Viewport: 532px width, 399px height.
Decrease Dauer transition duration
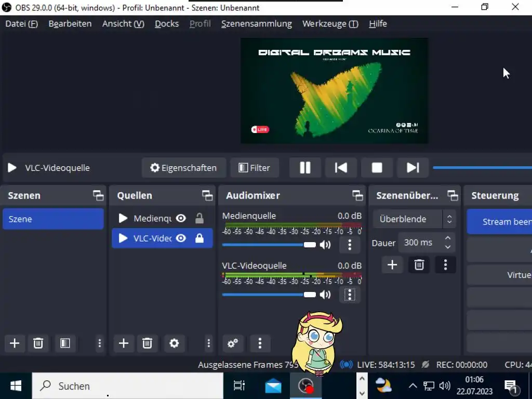click(448, 247)
